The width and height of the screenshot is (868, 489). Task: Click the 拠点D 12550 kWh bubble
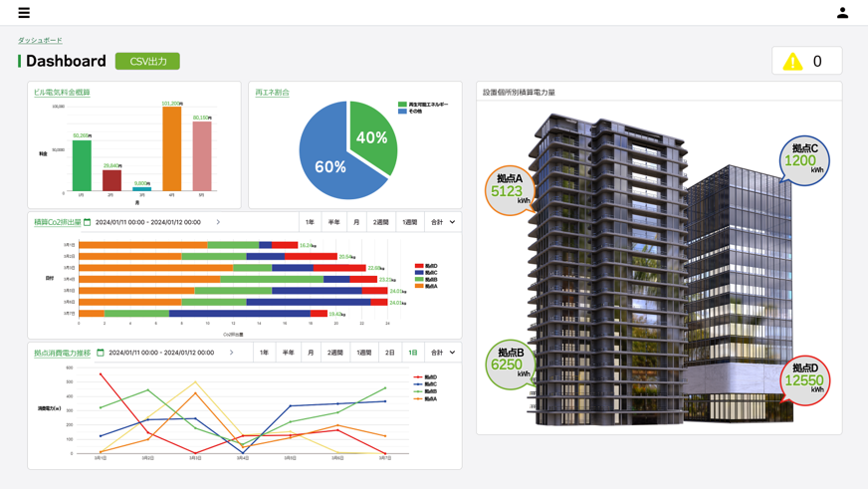pos(804,379)
